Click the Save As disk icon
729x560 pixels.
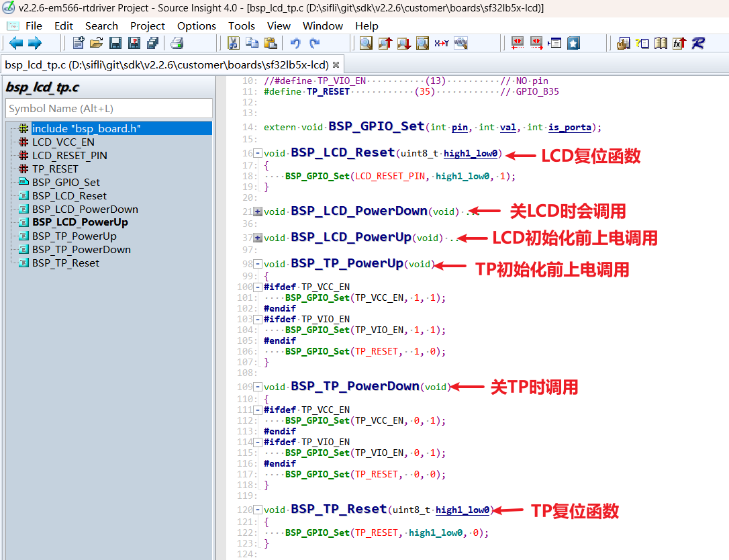pyautogui.click(x=134, y=43)
